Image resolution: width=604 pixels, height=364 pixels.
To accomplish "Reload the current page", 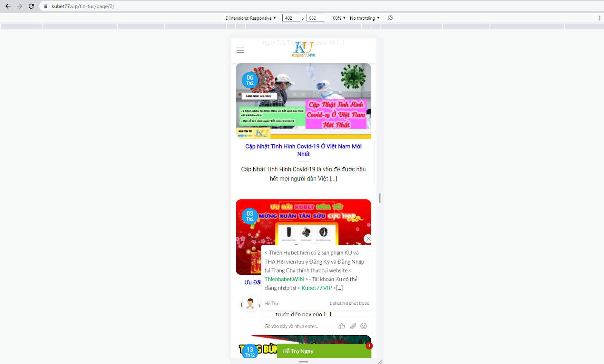I will point(31,6).
